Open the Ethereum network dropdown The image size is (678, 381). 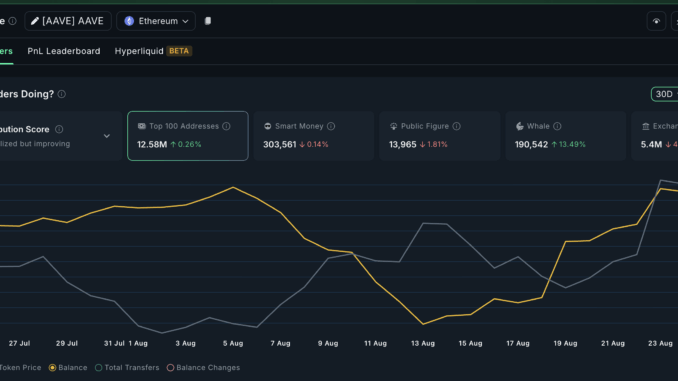[156, 21]
